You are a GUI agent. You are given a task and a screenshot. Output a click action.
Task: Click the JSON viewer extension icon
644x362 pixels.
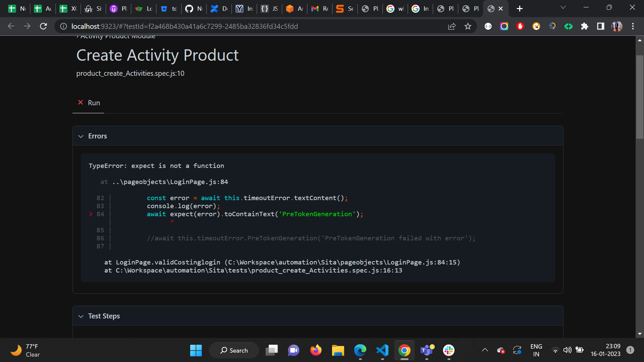pyautogui.click(x=488, y=26)
